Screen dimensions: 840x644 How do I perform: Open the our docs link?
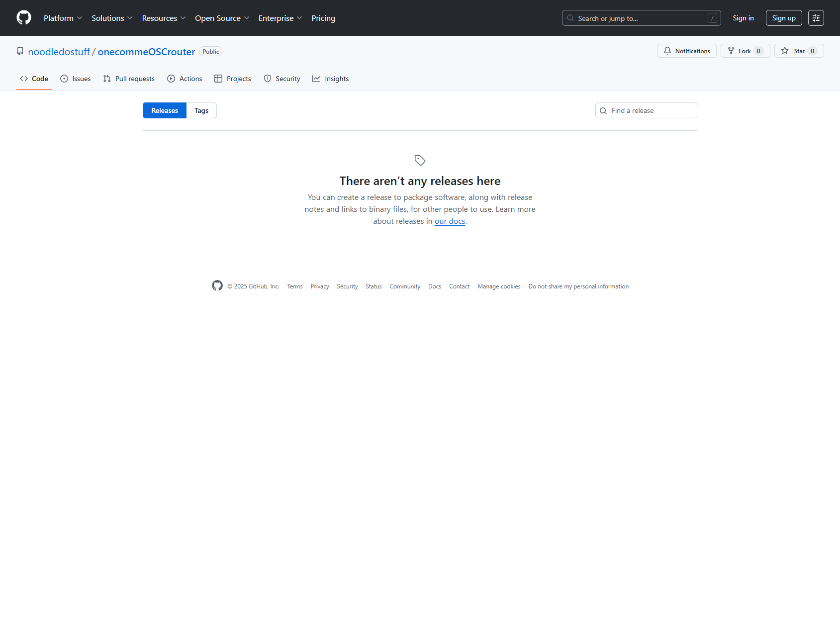coord(450,221)
